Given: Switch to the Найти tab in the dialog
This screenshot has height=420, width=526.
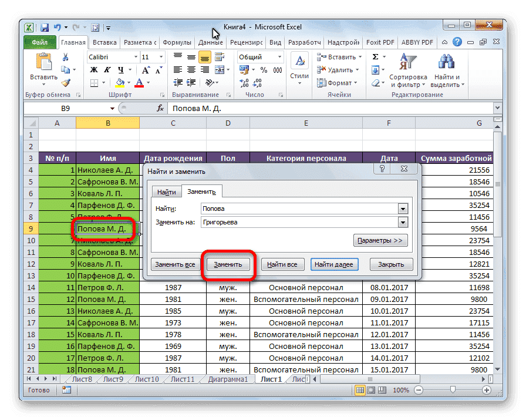Looking at the screenshot, I should [x=166, y=191].
